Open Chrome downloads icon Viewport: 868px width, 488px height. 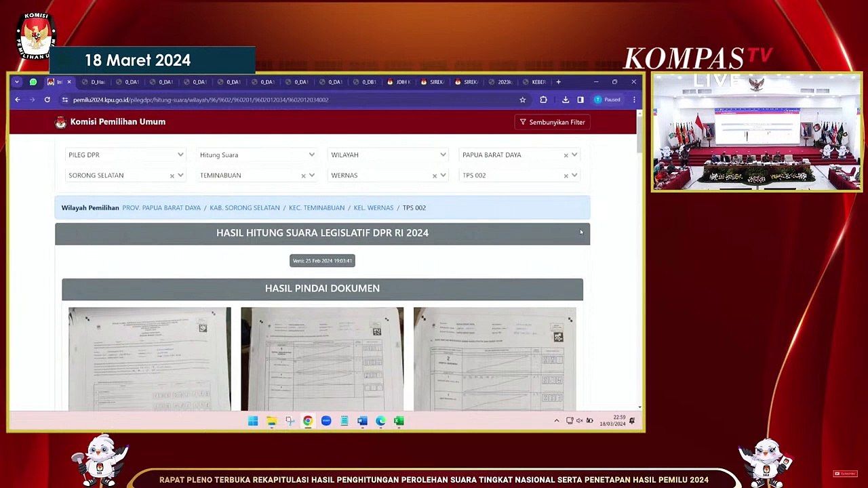pos(566,100)
